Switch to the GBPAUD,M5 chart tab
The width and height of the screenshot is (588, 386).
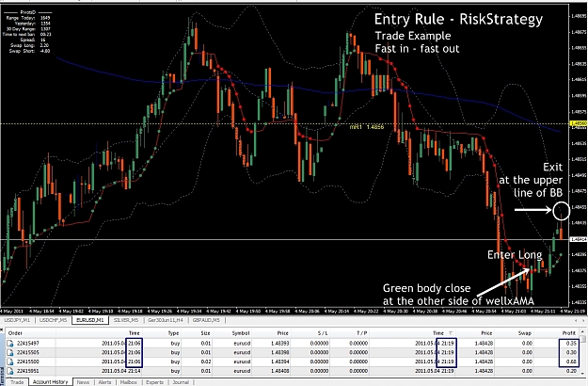click(206, 320)
